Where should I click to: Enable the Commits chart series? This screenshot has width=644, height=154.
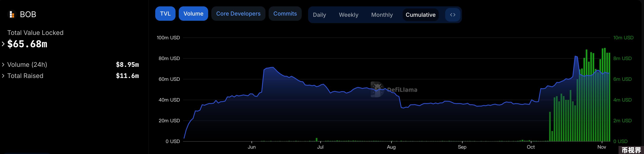click(285, 14)
